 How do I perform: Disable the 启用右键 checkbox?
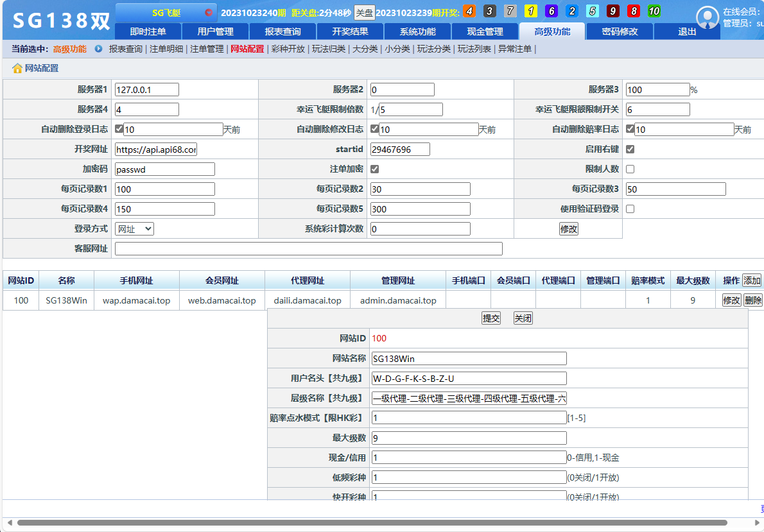tap(630, 149)
